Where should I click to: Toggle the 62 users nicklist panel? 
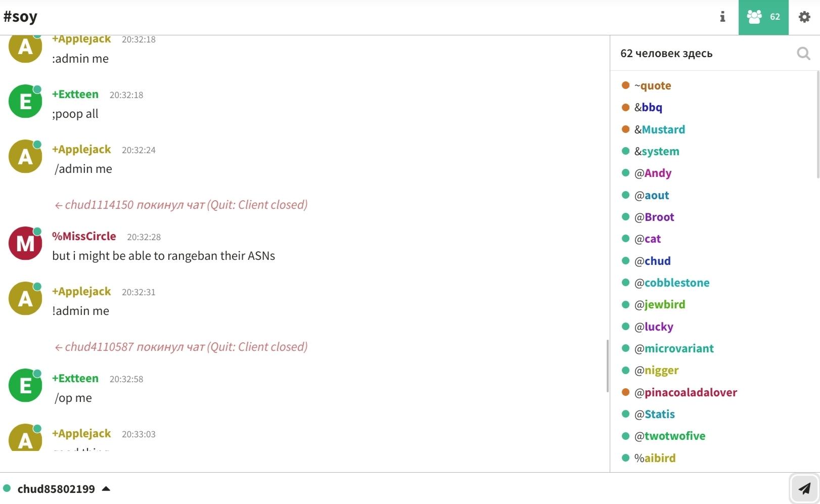[x=763, y=17]
